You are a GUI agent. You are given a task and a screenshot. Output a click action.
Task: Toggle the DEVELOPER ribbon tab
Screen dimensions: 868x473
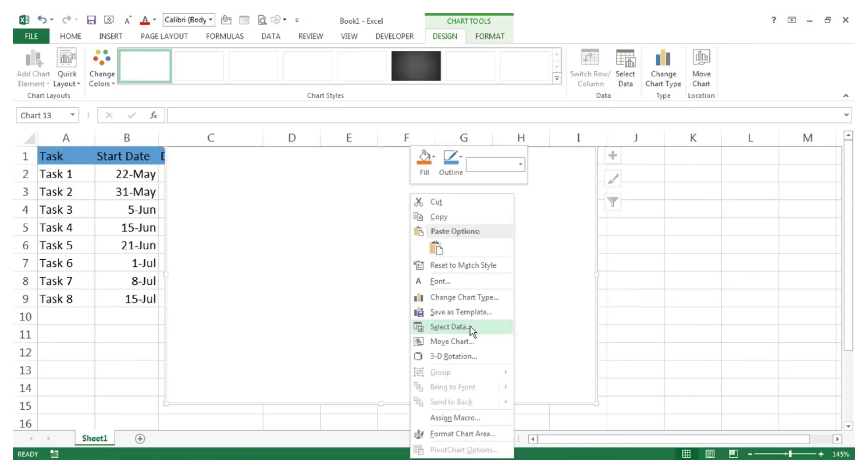pyautogui.click(x=395, y=36)
